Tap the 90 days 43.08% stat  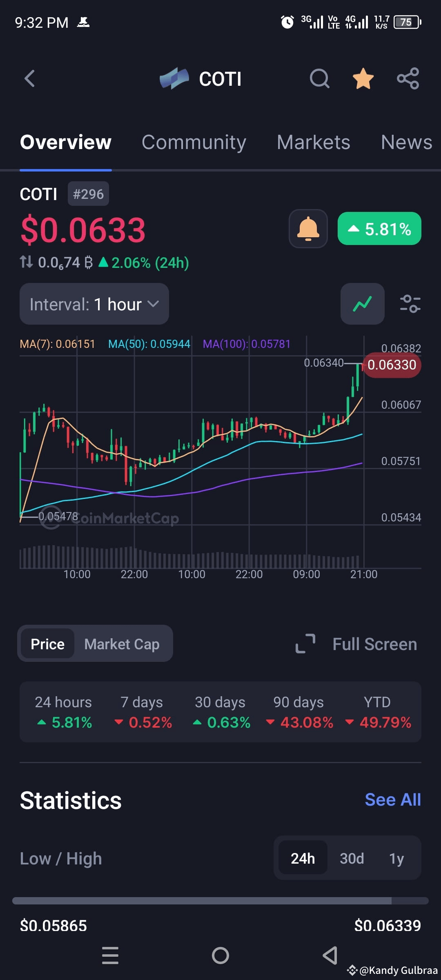click(299, 712)
